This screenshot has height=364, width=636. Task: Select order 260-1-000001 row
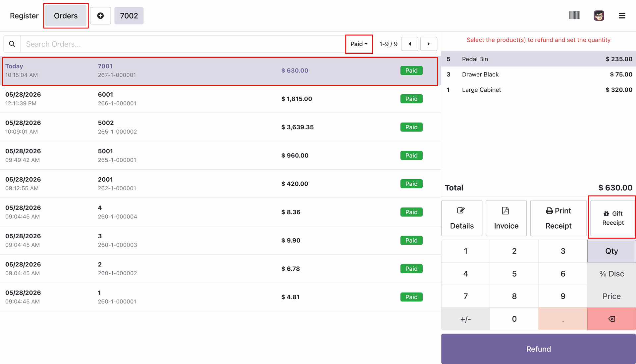coord(220,297)
